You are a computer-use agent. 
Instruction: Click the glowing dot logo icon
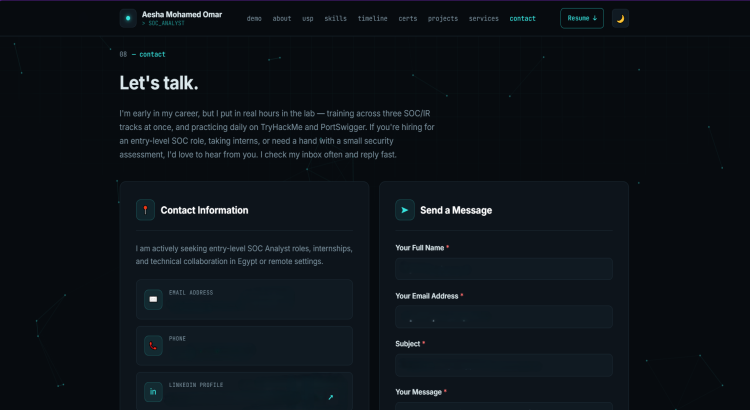pyautogui.click(x=128, y=18)
